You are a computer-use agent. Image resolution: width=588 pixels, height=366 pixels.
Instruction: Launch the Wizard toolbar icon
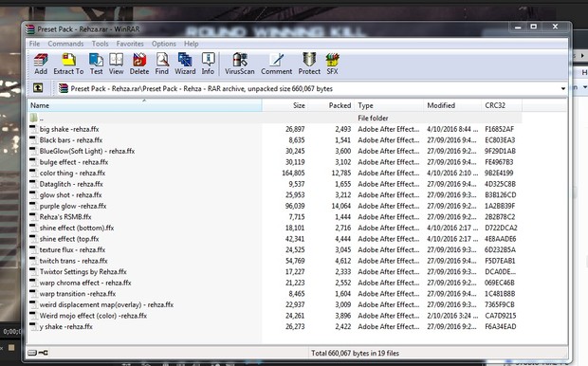(185, 64)
